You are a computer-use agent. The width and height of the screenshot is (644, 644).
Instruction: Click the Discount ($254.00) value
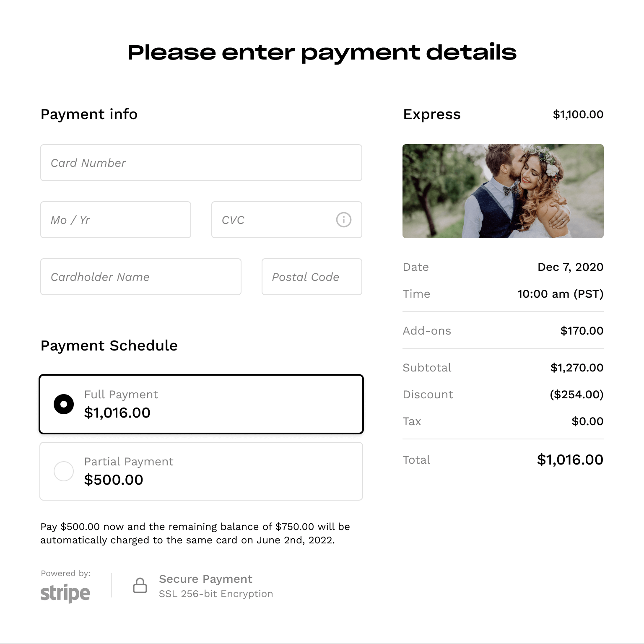coord(576,395)
